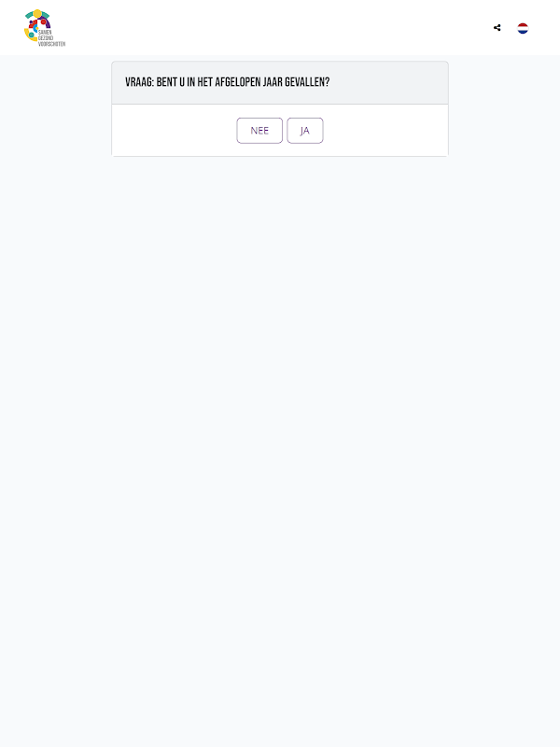
Task: Choose the NEE answer option
Action: coord(259,131)
